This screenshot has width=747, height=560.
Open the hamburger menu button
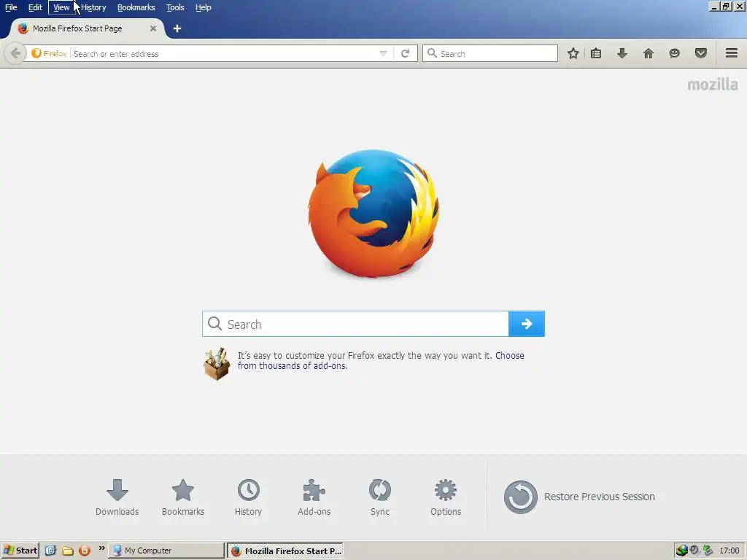point(732,52)
